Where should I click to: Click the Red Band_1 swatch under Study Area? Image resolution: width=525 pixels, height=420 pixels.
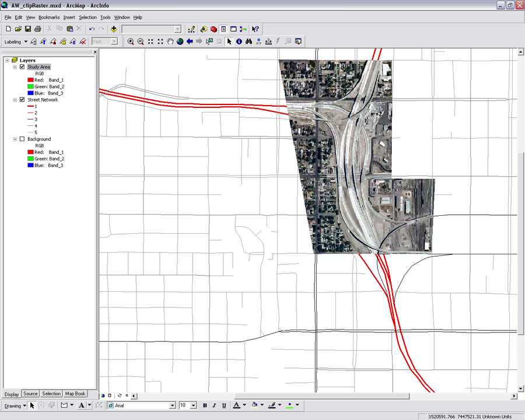30,80
